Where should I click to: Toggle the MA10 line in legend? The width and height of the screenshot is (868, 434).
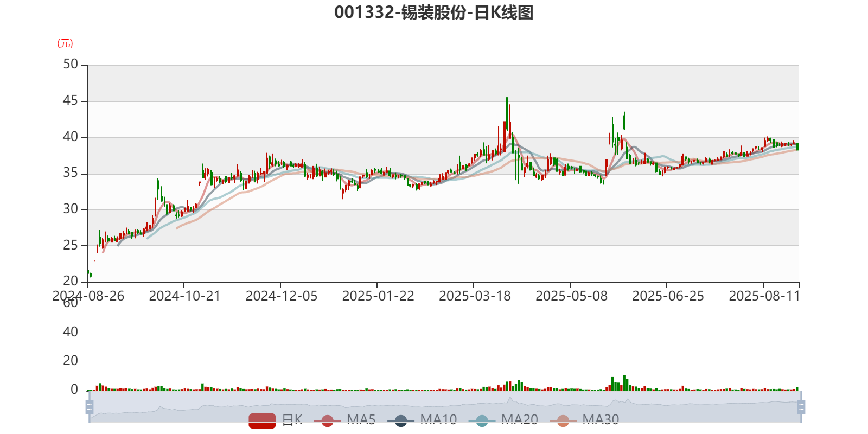422,420
